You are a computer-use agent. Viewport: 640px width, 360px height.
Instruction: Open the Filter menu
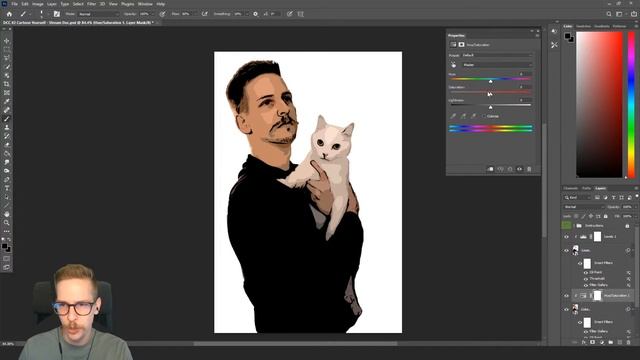click(x=91, y=4)
